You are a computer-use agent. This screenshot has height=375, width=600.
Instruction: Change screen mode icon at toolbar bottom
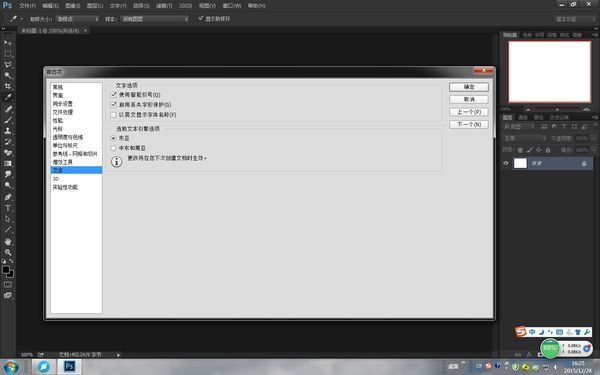(8, 295)
